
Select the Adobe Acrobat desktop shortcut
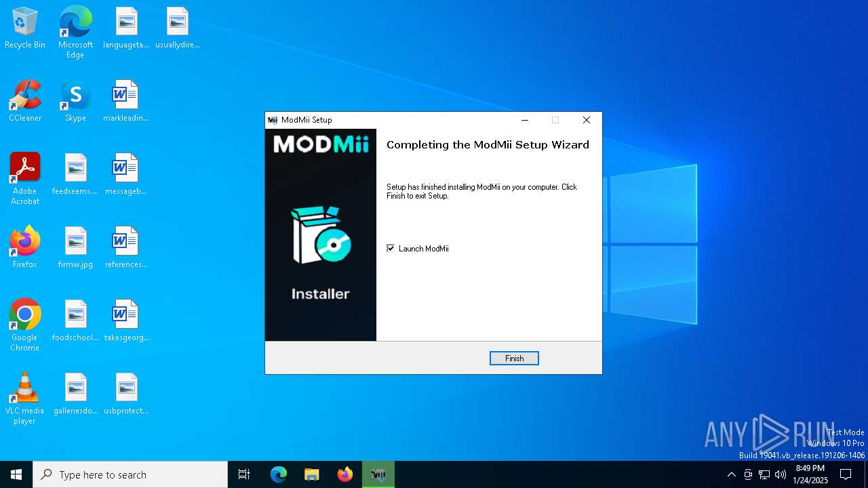pyautogui.click(x=25, y=179)
